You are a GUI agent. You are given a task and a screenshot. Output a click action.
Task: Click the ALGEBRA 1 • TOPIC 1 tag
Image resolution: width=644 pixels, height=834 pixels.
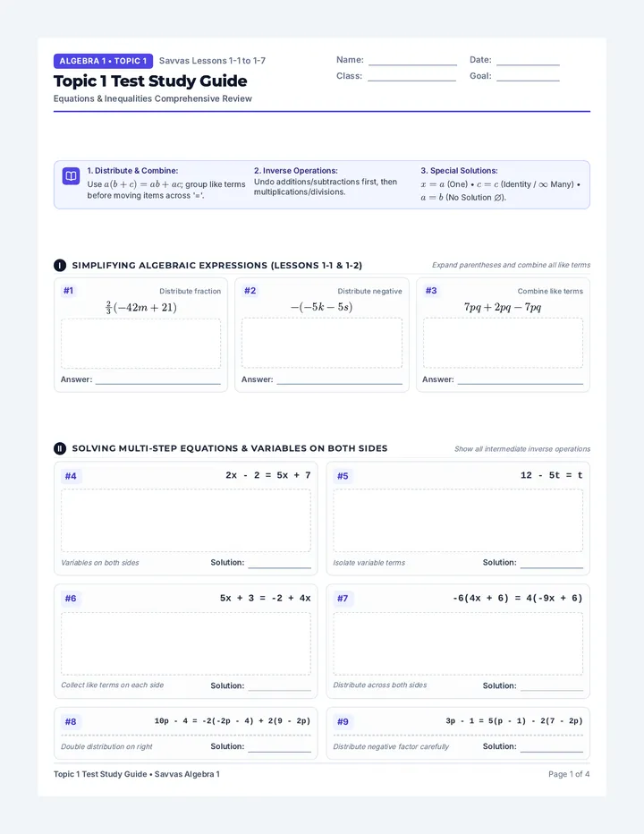tap(103, 61)
